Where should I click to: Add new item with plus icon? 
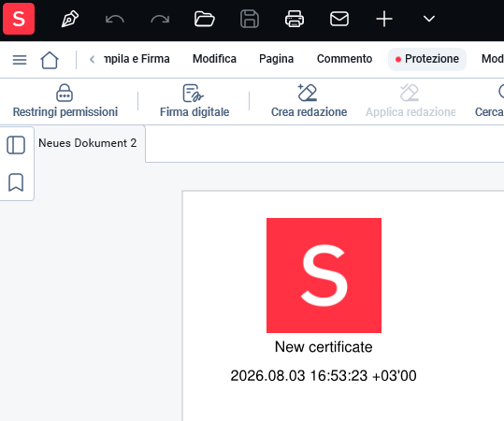coord(384,19)
